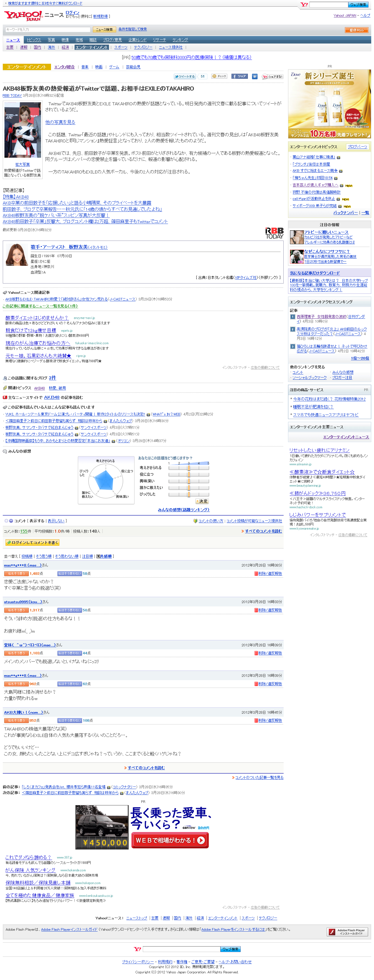
Task: Select the スポーツ sub-category
Action: (121, 48)
